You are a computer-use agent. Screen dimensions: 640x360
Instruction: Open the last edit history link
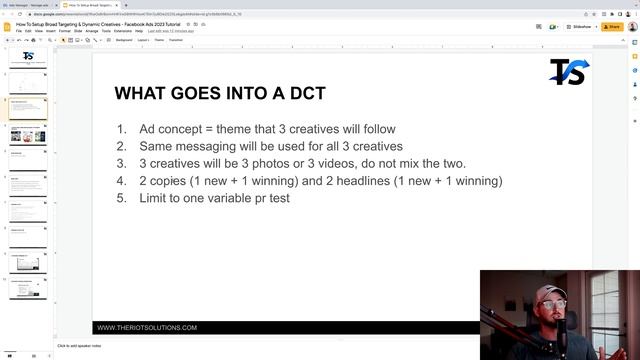click(171, 31)
